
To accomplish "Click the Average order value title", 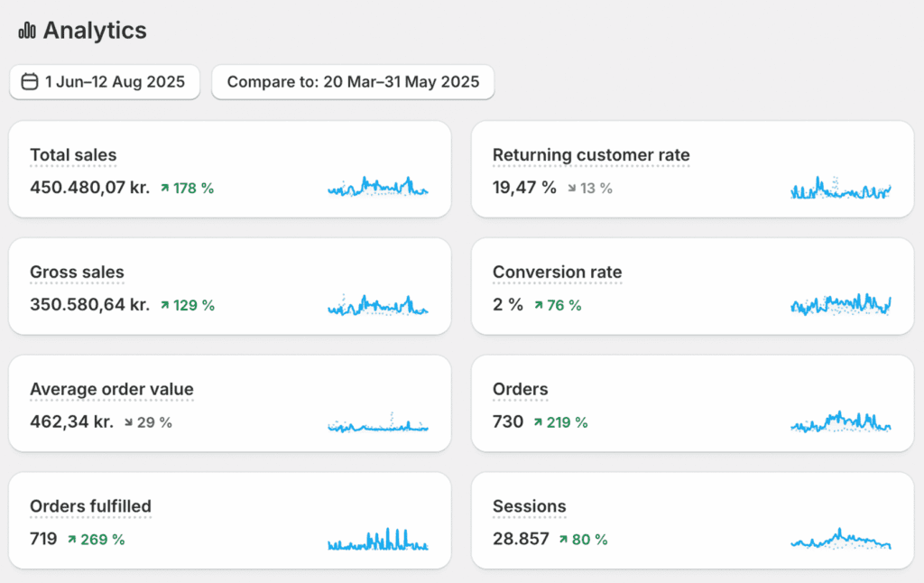I will pyautogui.click(x=111, y=390).
